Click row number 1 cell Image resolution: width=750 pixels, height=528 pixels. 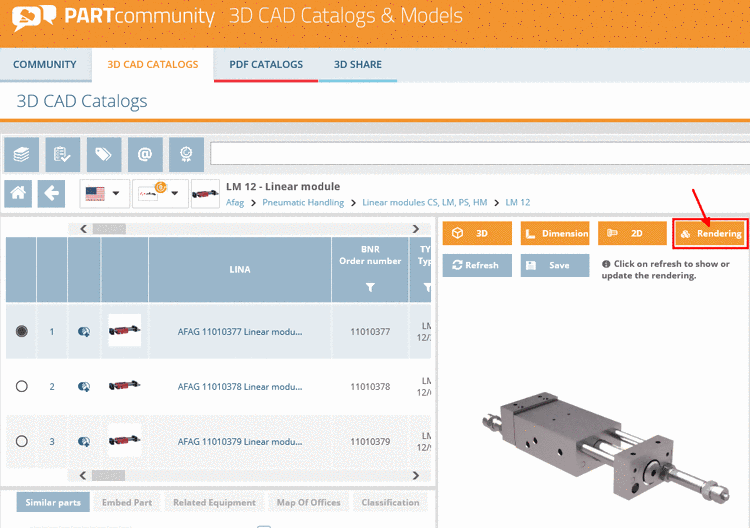click(52, 331)
